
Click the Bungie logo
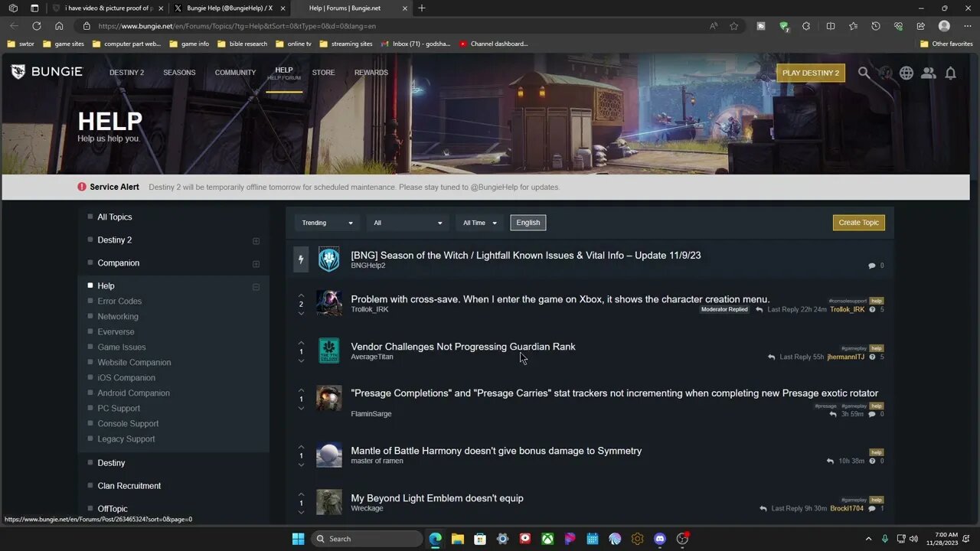(47, 72)
